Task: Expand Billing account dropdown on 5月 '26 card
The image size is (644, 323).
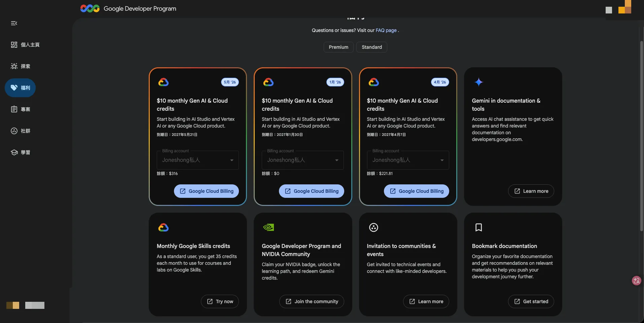Action: (198, 160)
